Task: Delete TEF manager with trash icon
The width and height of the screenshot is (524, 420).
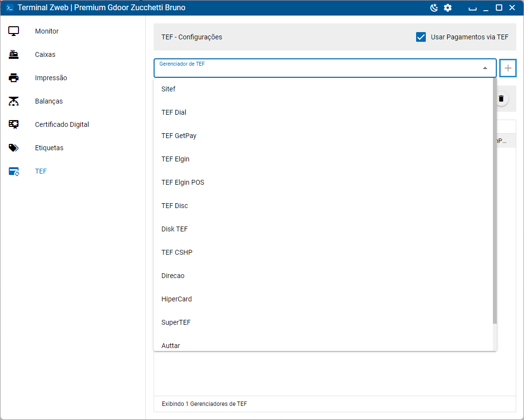Action: point(501,99)
